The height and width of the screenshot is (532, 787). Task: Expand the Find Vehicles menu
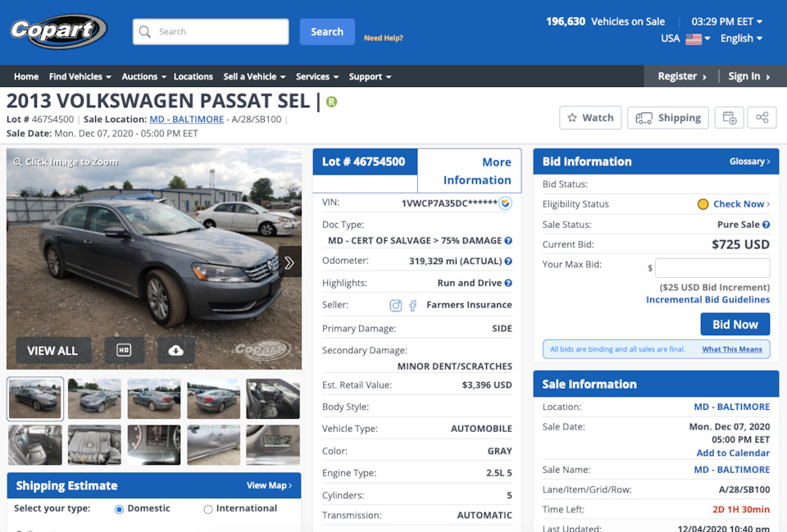click(x=80, y=77)
